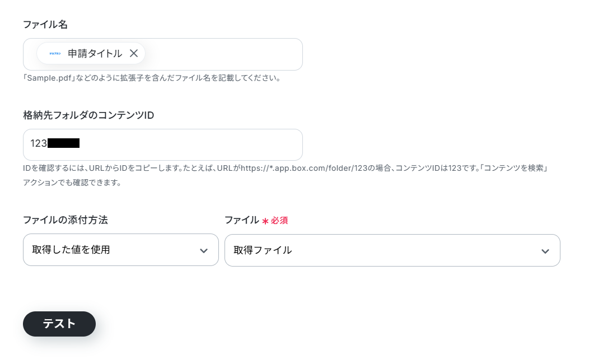Click the blacked-out portion of the ID
589x364 pixels.
(x=63, y=143)
